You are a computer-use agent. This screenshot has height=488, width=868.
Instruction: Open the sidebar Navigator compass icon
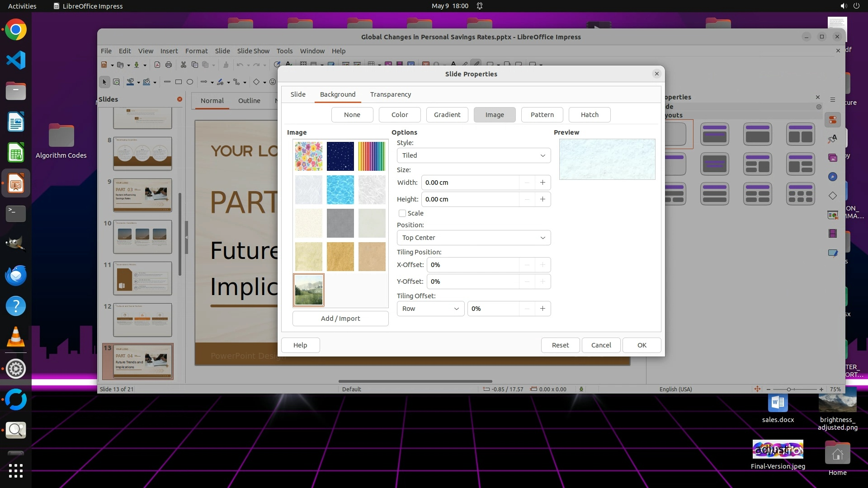click(832, 177)
